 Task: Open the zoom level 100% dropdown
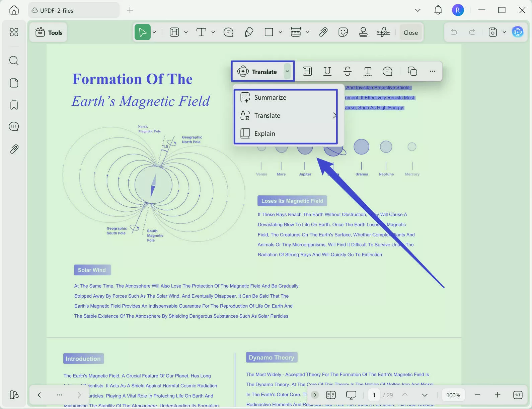click(453, 395)
